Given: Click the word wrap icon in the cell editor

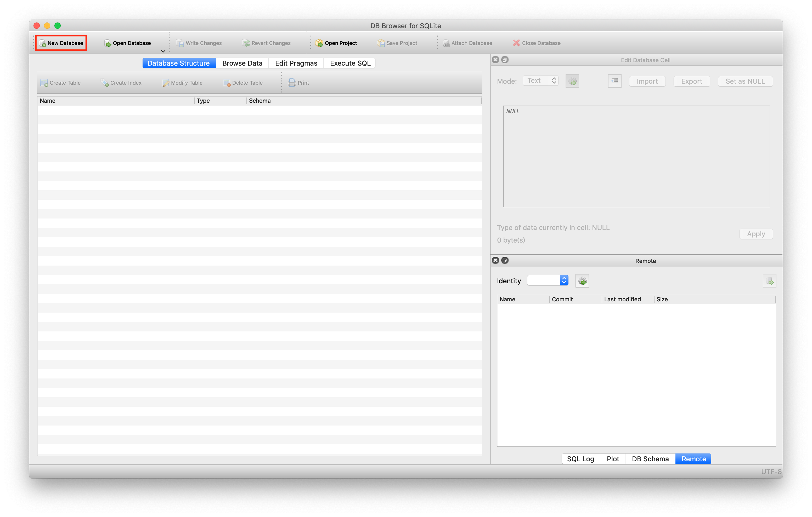Looking at the screenshot, I should click(x=615, y=81).
